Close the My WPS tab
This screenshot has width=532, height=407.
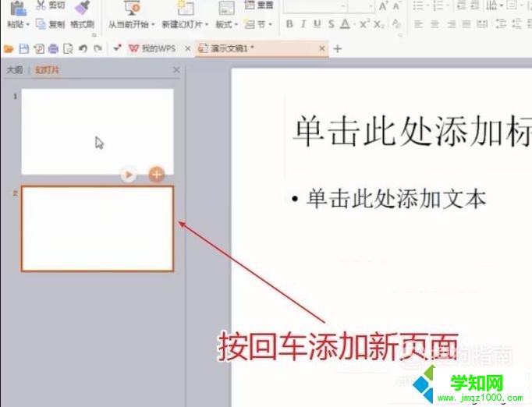tap(188, 49)
